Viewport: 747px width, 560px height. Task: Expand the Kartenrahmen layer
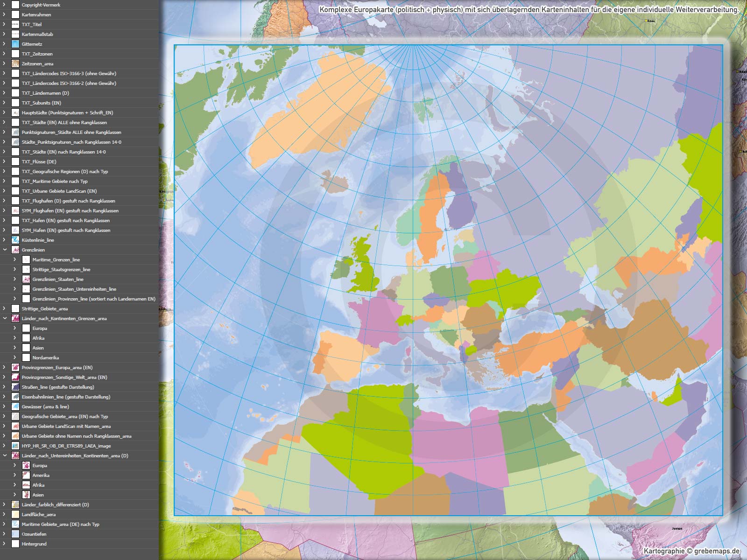5,14
